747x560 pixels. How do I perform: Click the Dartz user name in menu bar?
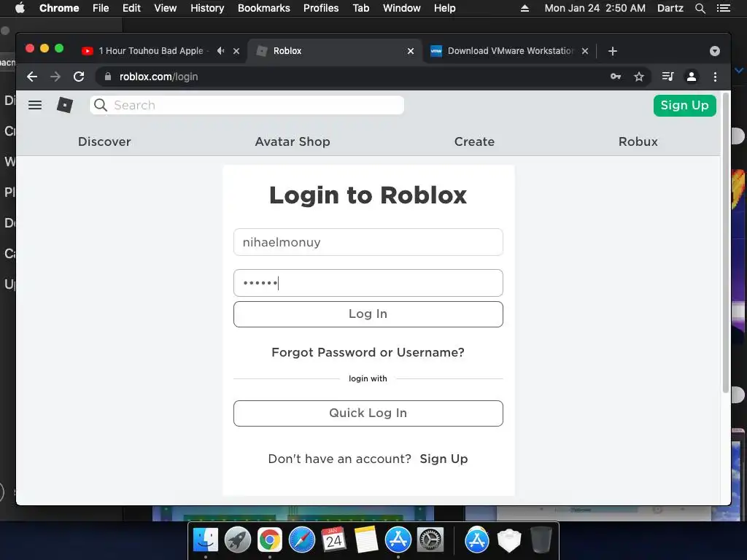pyautogui.click(x=670, y=8)
